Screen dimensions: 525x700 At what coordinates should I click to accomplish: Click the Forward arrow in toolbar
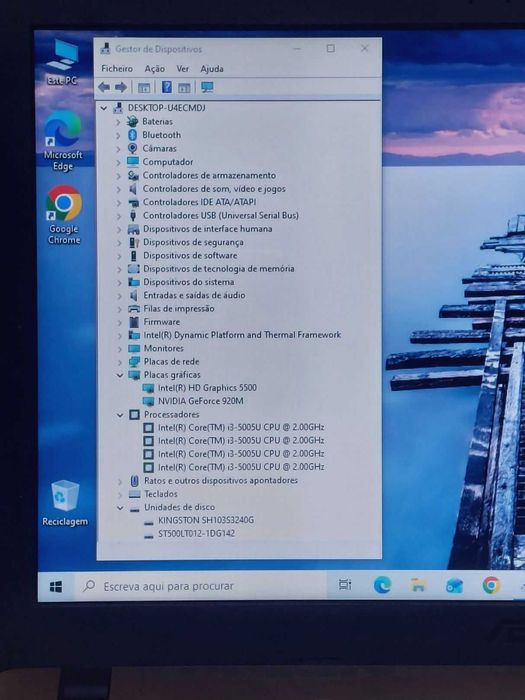[121, 88]
